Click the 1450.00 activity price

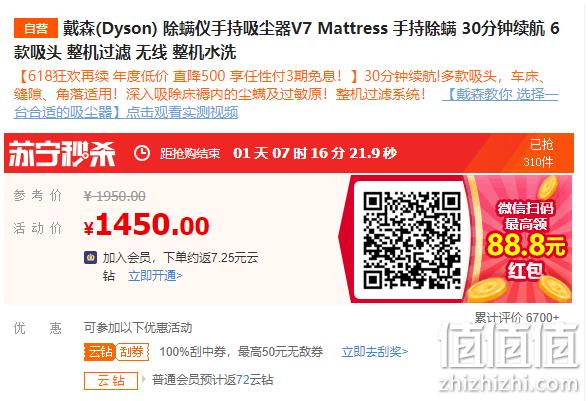(147, 225)
